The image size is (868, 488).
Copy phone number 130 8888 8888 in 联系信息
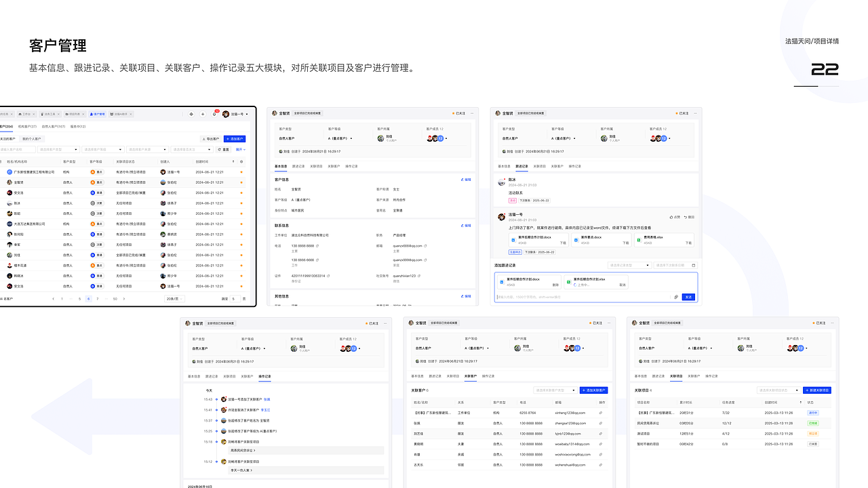pos(317,245)
